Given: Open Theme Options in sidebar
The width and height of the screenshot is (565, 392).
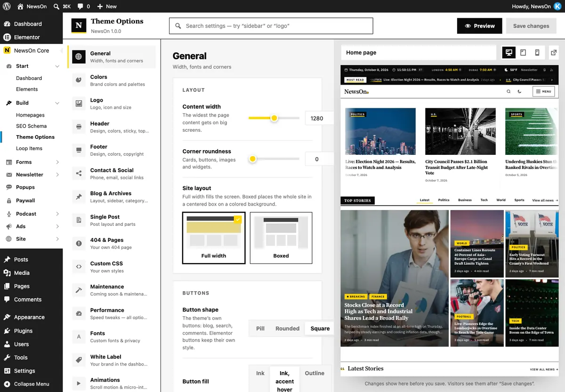Looking at the screenshot, I should click(35, 137).
